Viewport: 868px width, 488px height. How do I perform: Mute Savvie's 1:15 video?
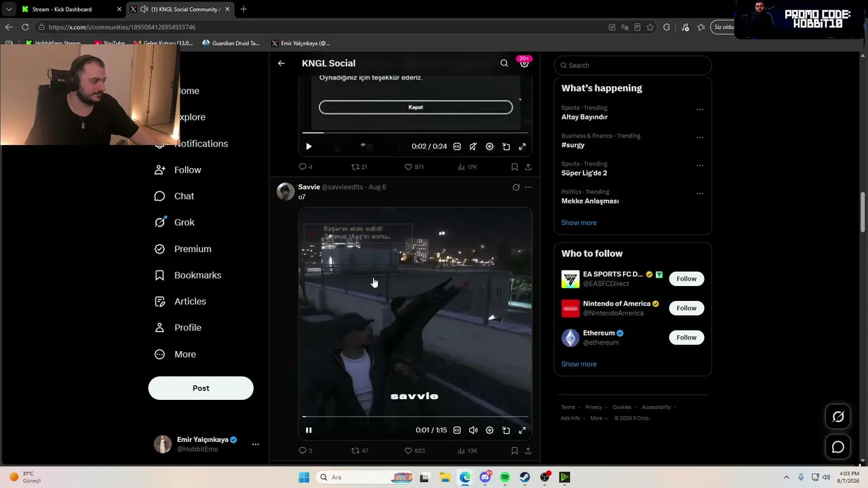click(473, 430)
